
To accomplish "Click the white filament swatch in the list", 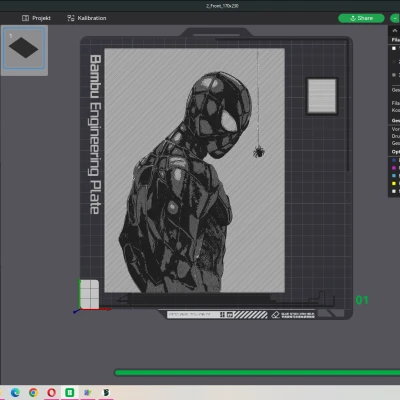I will pos(394,48).
